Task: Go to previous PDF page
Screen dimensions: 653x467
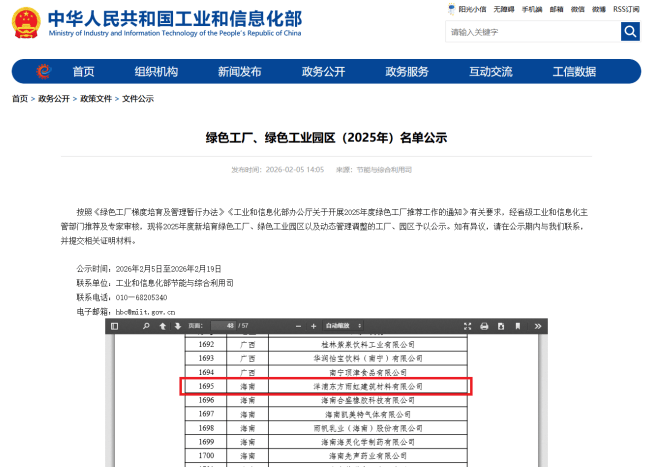Action: 164,326
